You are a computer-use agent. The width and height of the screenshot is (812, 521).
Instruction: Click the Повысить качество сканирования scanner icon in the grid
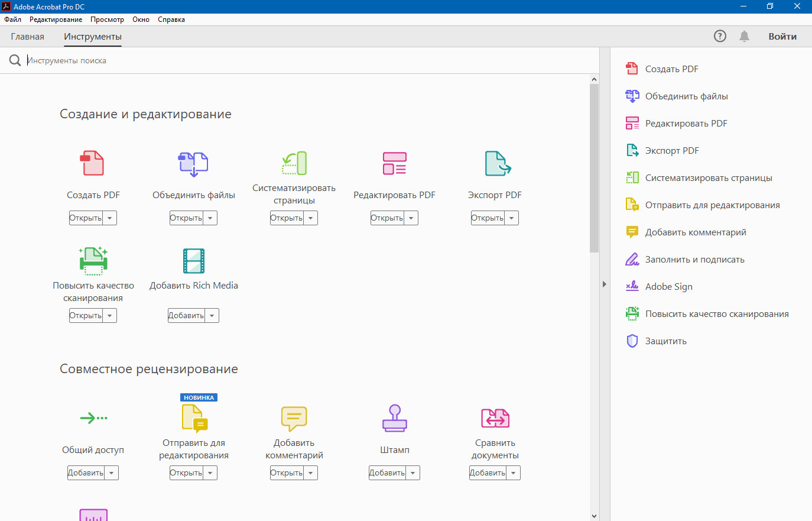(x=93, y=261)
